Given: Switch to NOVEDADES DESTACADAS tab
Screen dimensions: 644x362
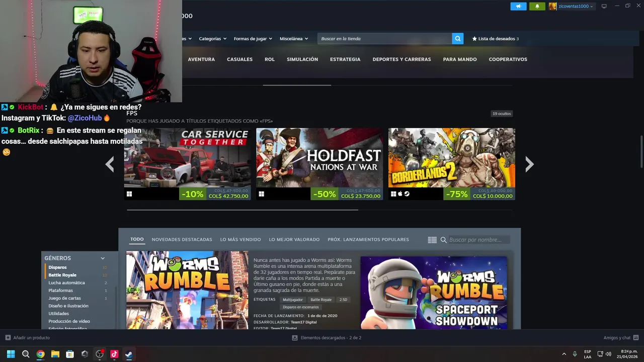Looking at the screenshot, I should click(182, 240).
